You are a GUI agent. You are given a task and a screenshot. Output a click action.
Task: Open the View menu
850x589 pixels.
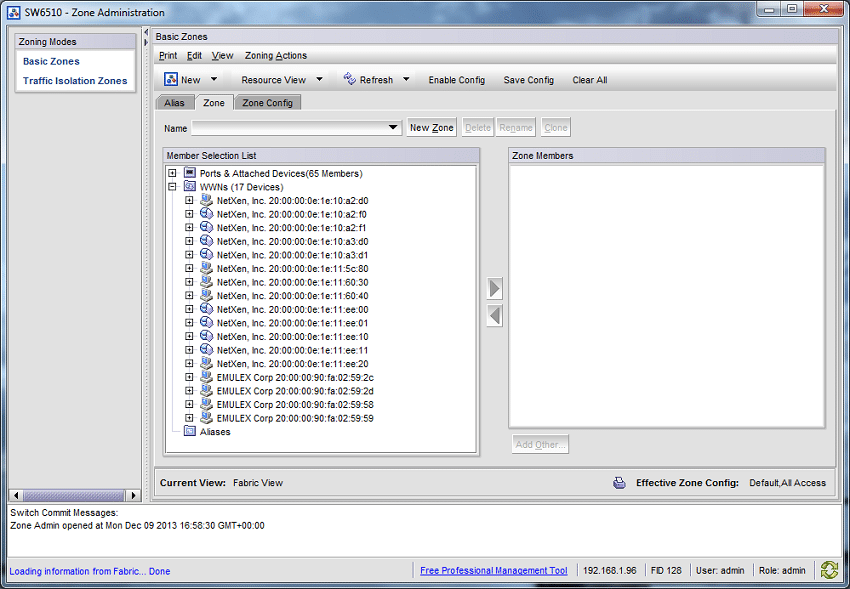pos(222,55)
